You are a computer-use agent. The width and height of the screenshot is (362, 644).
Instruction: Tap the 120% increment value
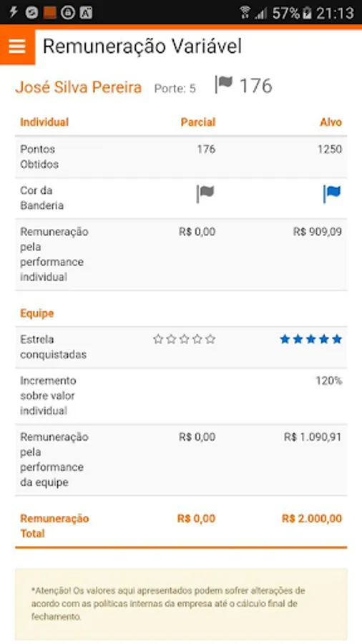[329, 381]
